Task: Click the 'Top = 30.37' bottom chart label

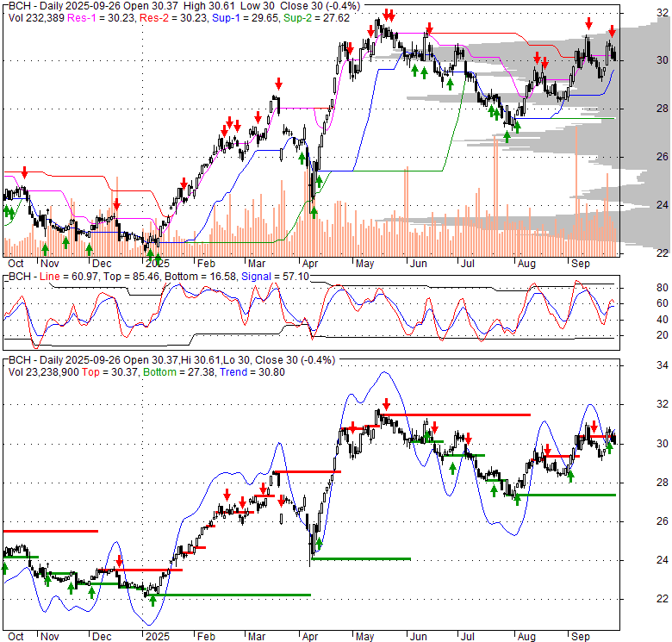Action: (109, 372)
